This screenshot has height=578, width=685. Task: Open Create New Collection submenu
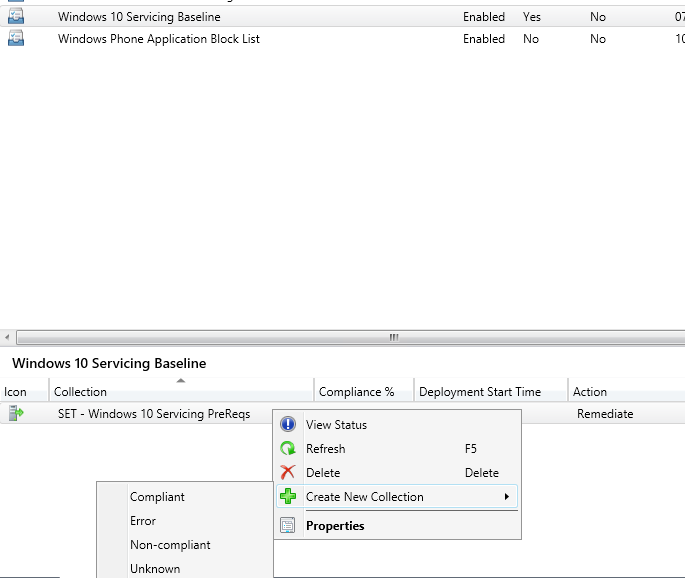click(397, 496)
